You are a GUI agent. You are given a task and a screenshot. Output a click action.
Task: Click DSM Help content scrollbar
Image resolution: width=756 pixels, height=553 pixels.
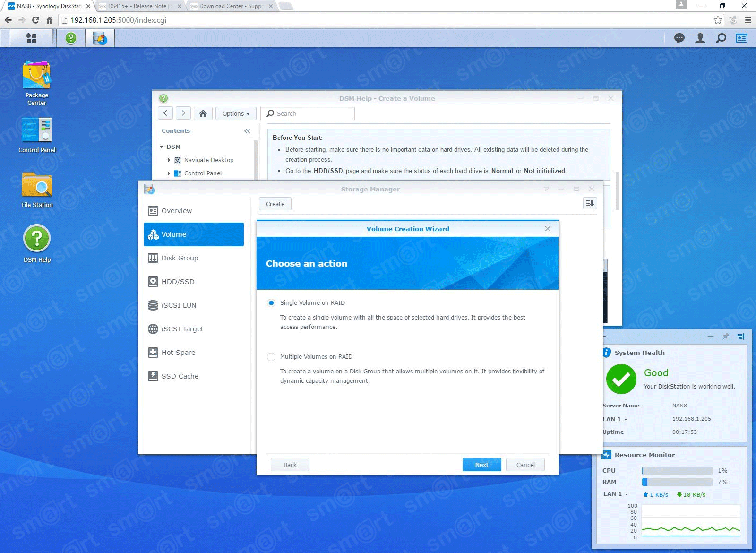[x=618, y=191]
